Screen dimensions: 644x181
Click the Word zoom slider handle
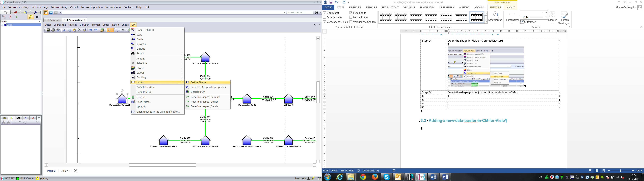tap(621, 171)
